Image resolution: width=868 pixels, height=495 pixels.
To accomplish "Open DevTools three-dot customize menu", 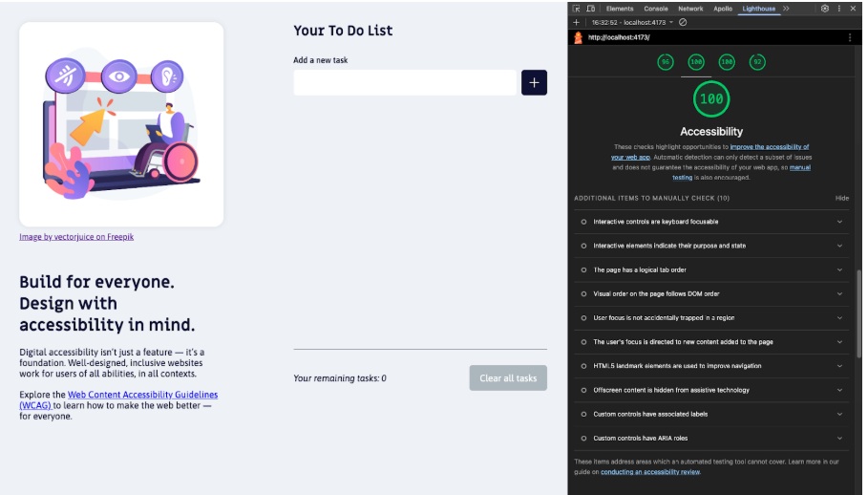I will click(x=839, y=9).
